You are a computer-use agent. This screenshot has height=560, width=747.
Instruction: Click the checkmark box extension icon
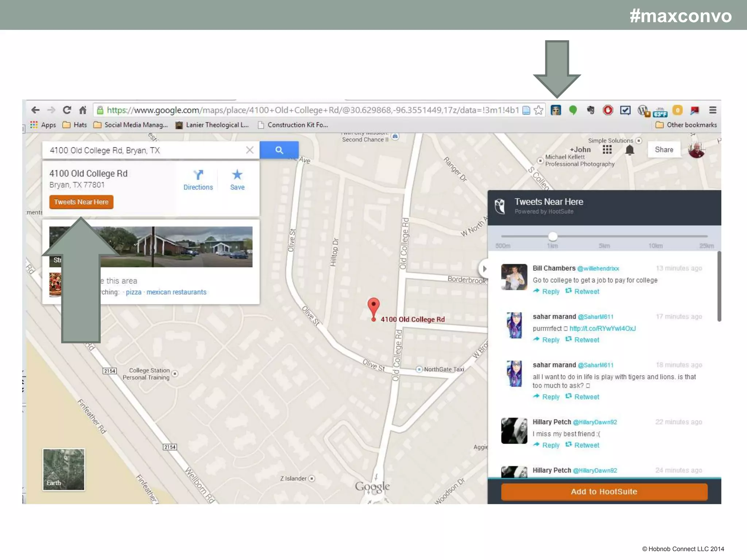[625, 110]
